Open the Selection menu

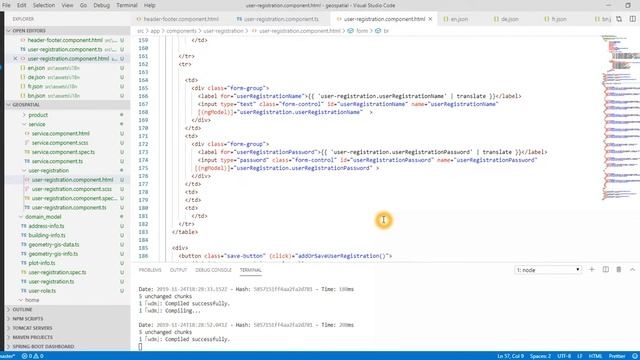(44, 5)
